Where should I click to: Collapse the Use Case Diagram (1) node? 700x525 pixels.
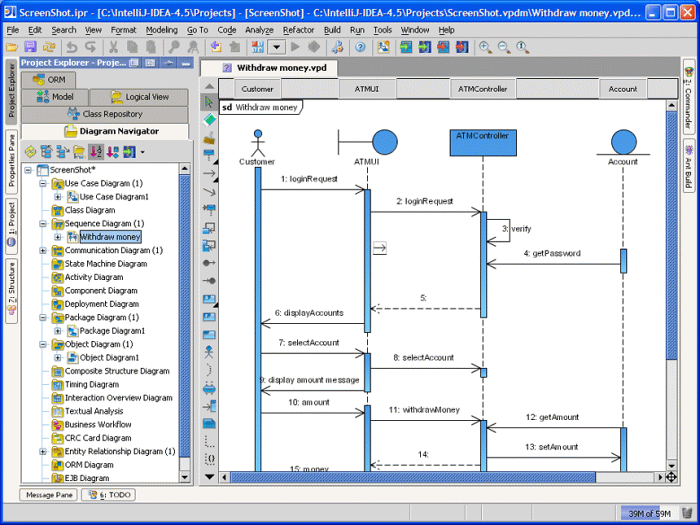point(43,183)
